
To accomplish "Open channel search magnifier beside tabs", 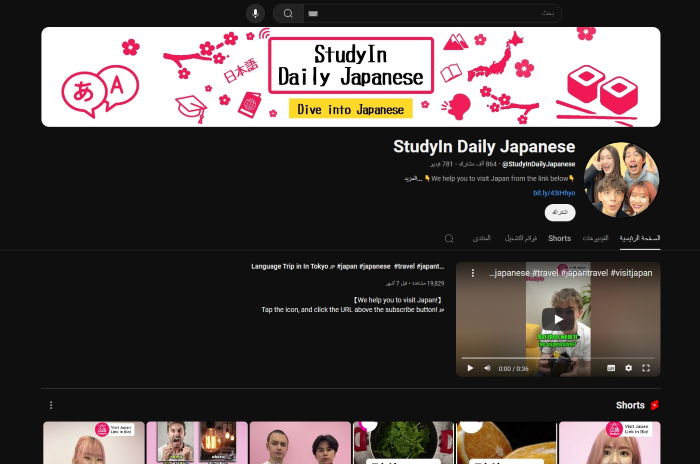I will (449, 238).
